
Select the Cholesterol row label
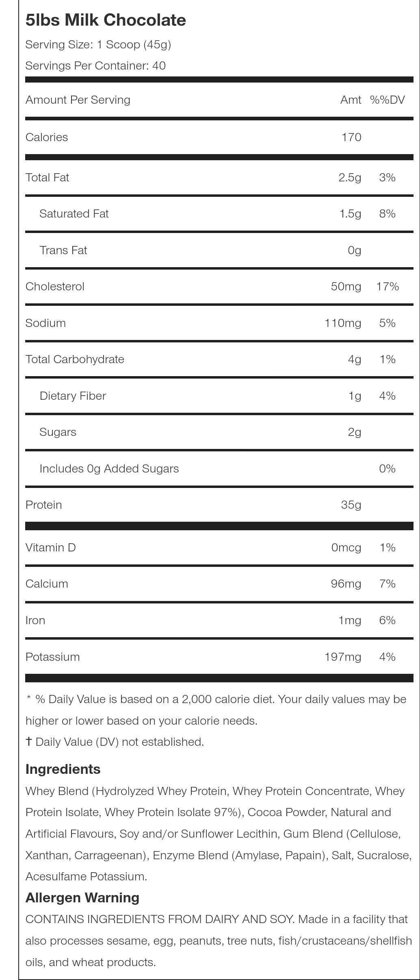pos(55,287)
